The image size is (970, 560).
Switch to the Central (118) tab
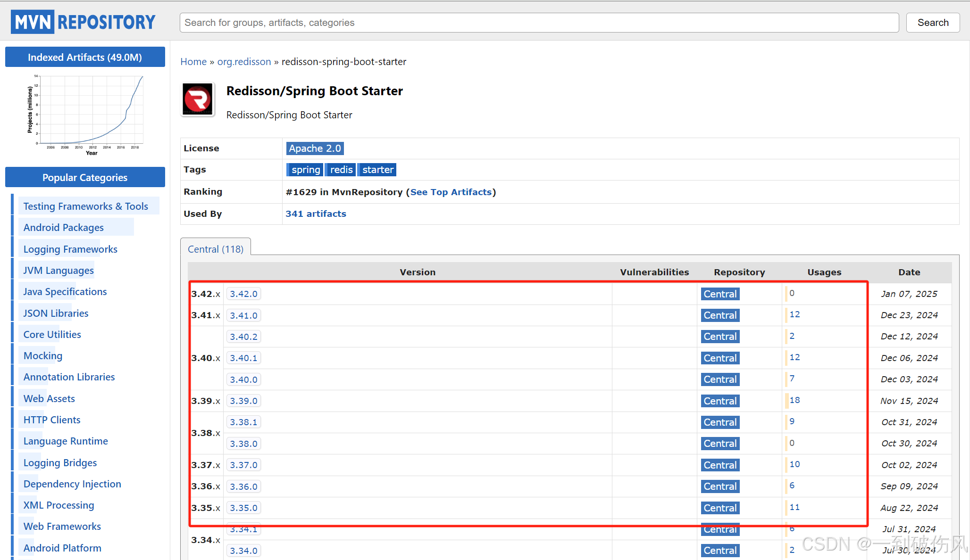pos(215,249)
